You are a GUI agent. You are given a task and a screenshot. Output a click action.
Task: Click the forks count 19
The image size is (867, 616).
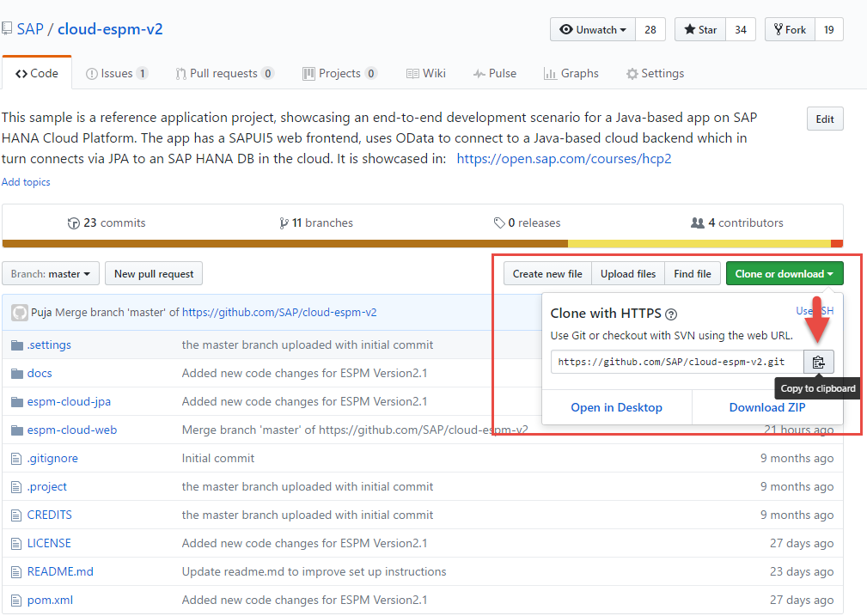[x=829, y=30]
